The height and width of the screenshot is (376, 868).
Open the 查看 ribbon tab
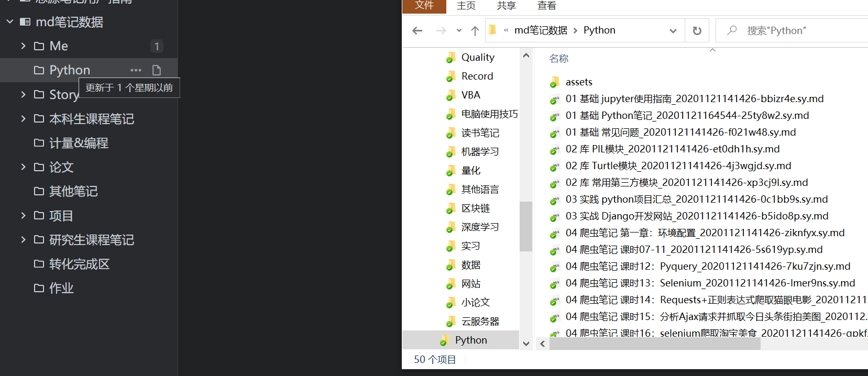click(x=547, y=6)
